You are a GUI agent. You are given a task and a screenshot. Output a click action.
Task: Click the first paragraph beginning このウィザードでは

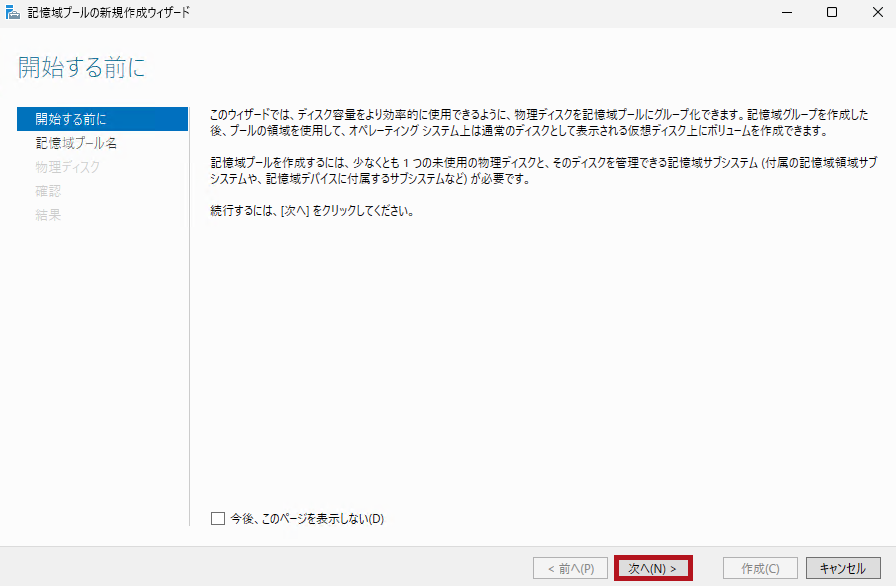[x=538, y=124]
